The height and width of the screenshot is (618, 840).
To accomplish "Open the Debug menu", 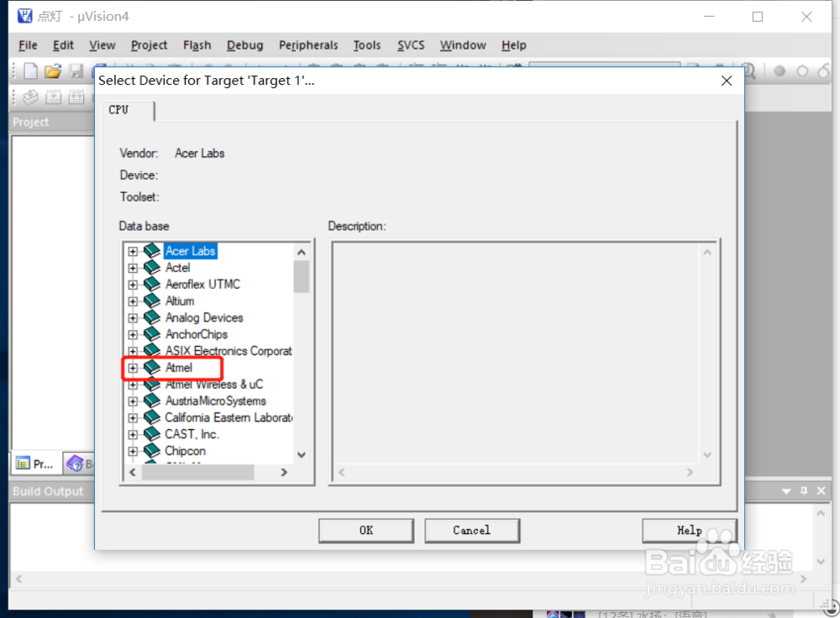I will 244,45.
